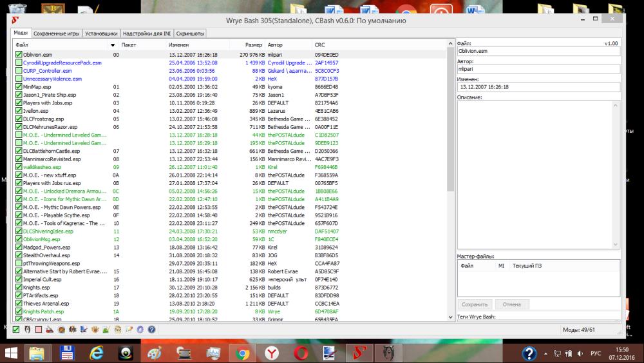The image size is (644, 363).
Task: Open the Установщики tab
Action: tap(101, 34)
